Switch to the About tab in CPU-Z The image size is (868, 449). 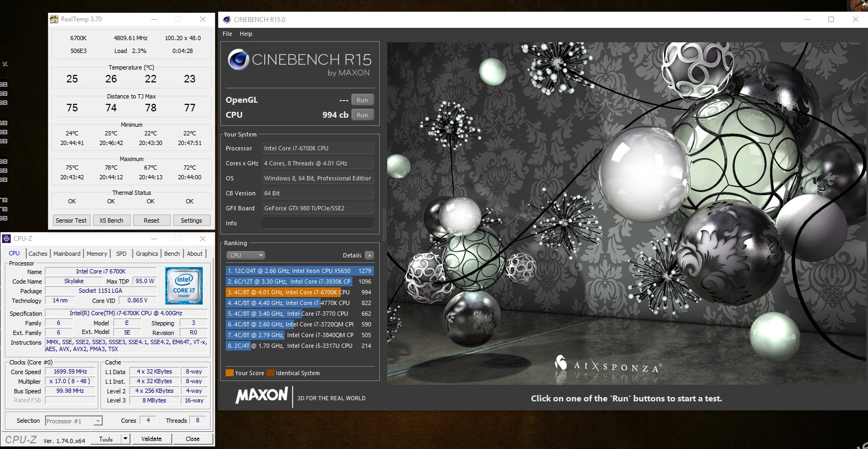tap(195, 254)
